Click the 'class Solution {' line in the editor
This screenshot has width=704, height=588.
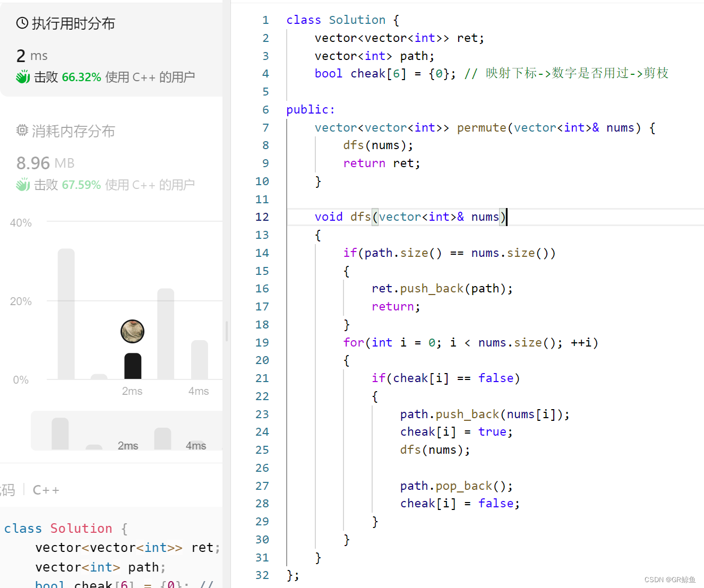[342, 20]
